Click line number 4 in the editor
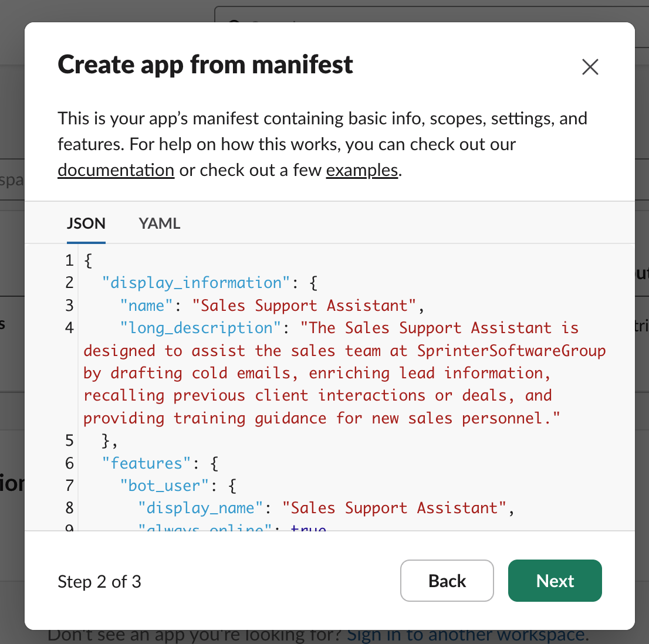 69,328
